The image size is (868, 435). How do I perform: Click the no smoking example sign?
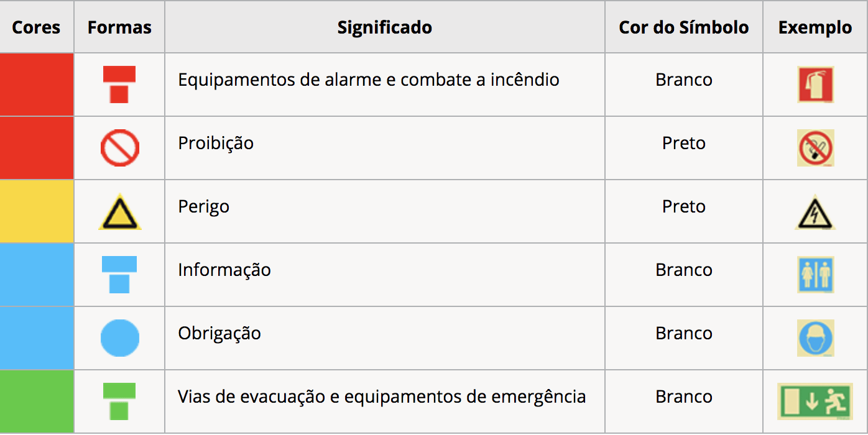[x=815, y=148]
